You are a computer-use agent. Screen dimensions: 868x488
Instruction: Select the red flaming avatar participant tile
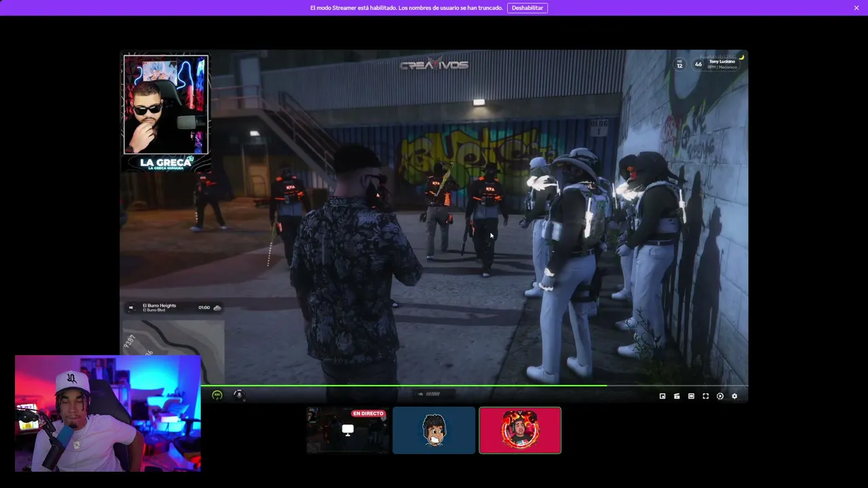[x=520, y=430]
